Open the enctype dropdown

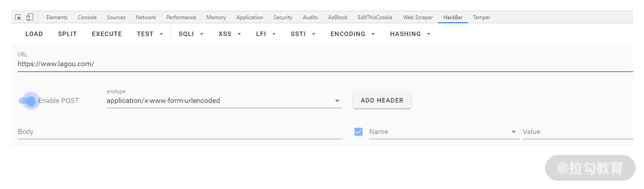point(225,101)
